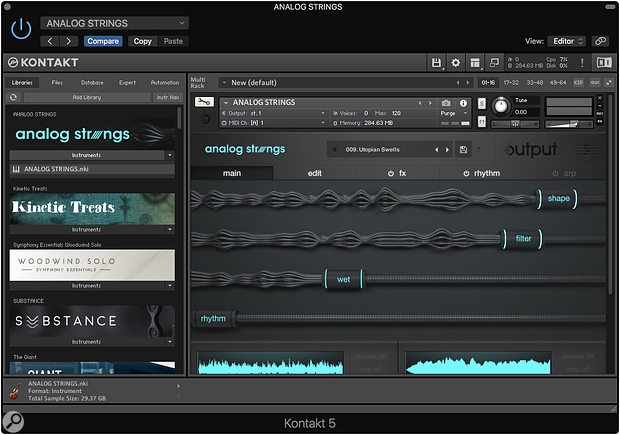This screenshot has height=435, width=620.
Task: Open the Analog Strings library banner
Action: coord(92,134)
